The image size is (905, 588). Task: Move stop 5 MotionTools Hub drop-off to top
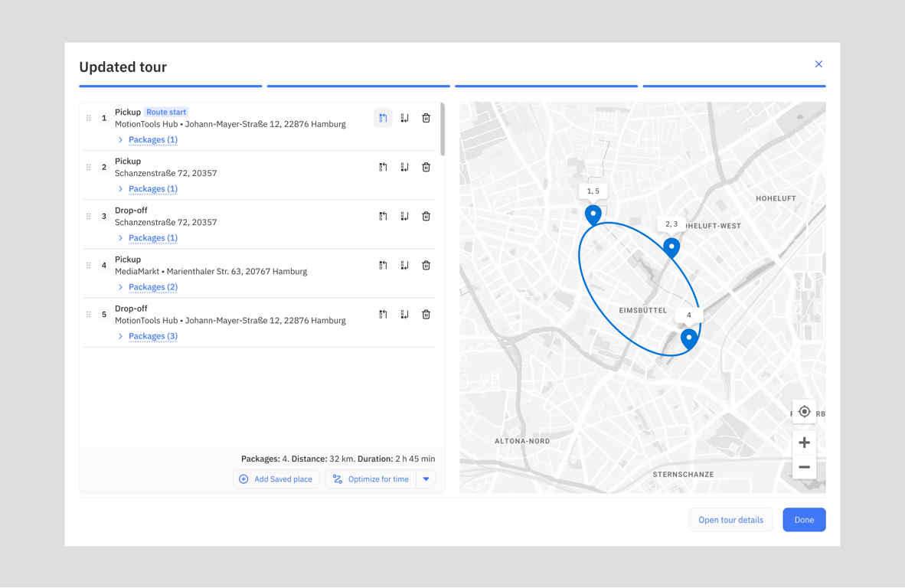(x=384, y=315)
